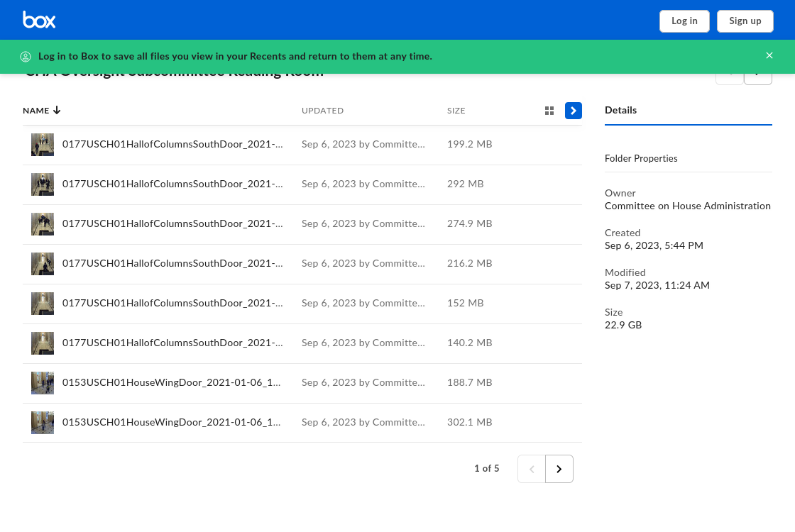The width and height of the screenshot is (795, 532).
Task: Sort the list by Name column
Action: [42, 111]
